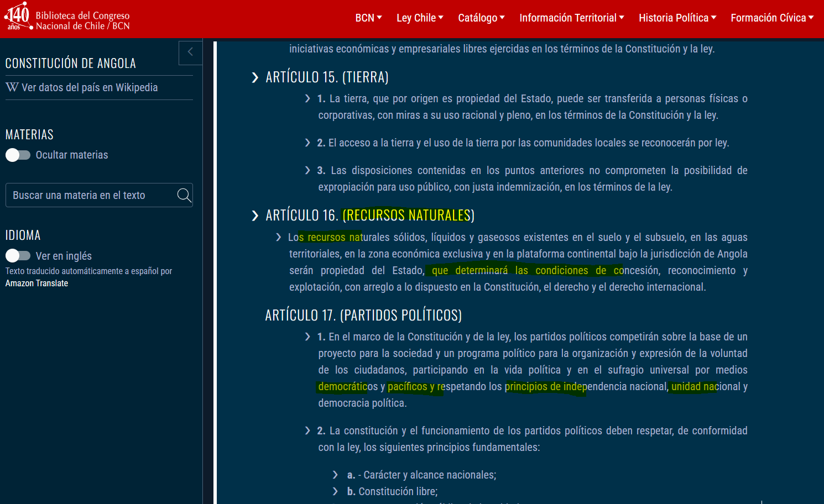Open the Información Territorial menu
Viewport: 824px width, 504px height.
click(572, 18)
